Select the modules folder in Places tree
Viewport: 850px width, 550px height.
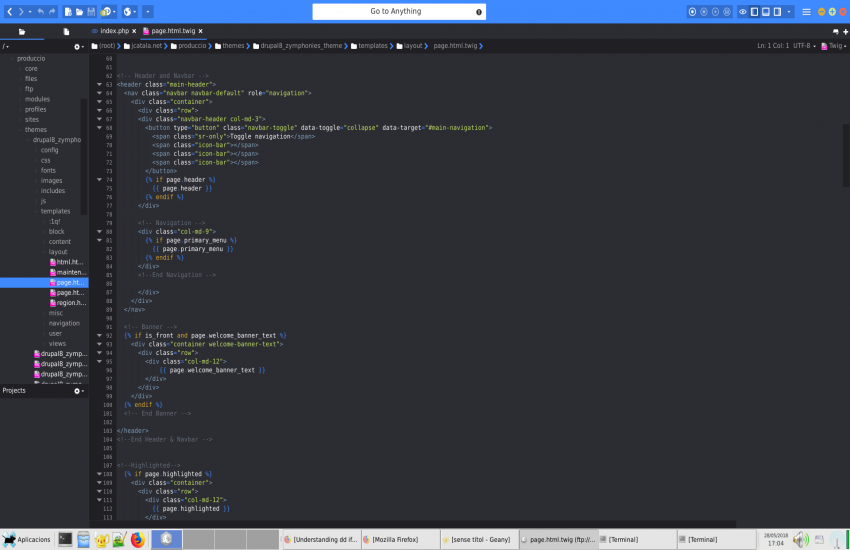[37, 99]
